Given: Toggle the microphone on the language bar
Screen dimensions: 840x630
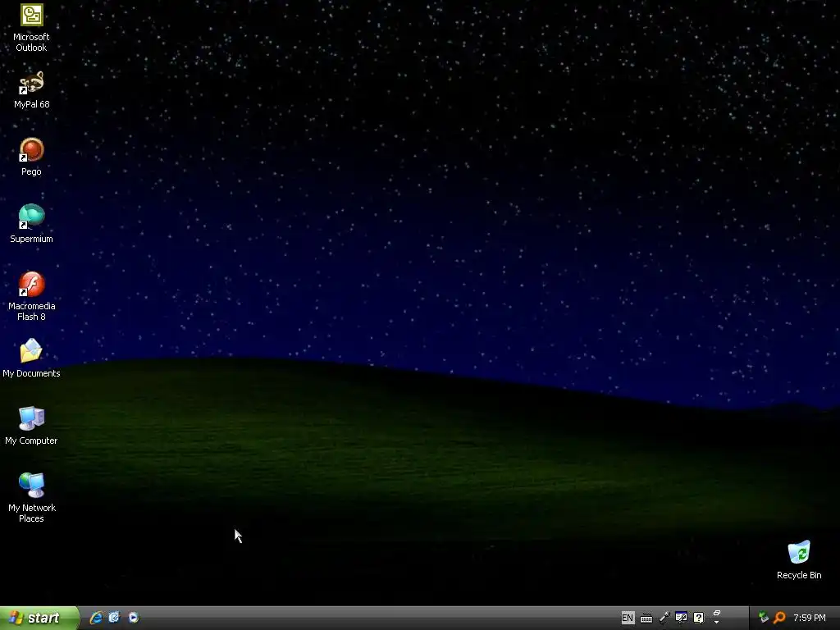Looking at the screenshot, I should coord(664,618).
